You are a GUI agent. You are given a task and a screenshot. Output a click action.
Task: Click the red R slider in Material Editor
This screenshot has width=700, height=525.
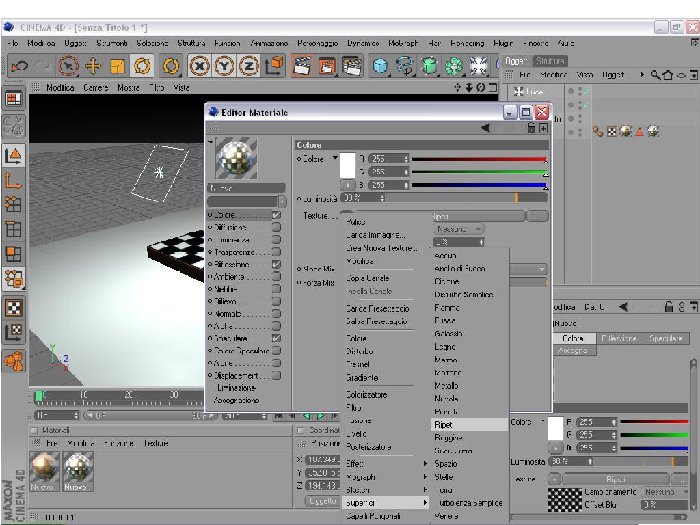click(x=479, y=159)
